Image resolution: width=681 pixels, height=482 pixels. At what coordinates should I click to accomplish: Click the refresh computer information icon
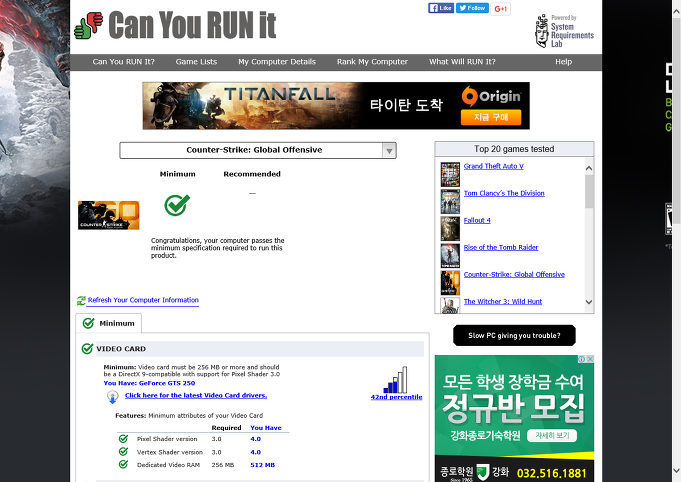tap(81, 300)
